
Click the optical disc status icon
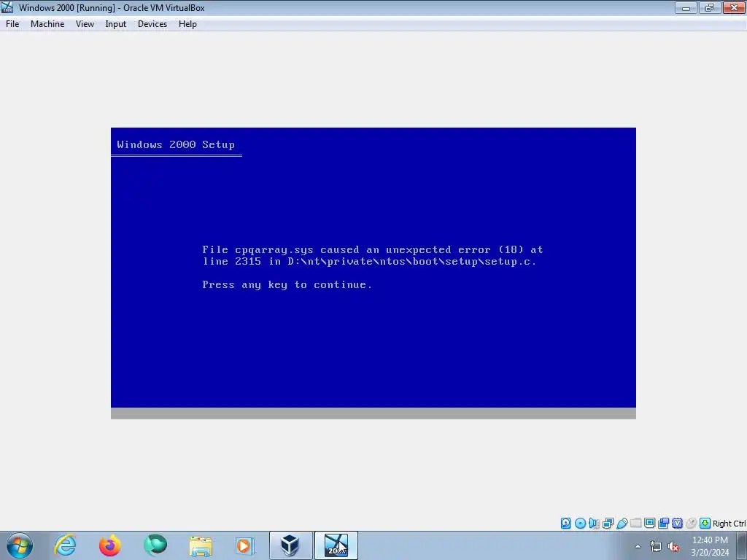(x=580, y=524)
